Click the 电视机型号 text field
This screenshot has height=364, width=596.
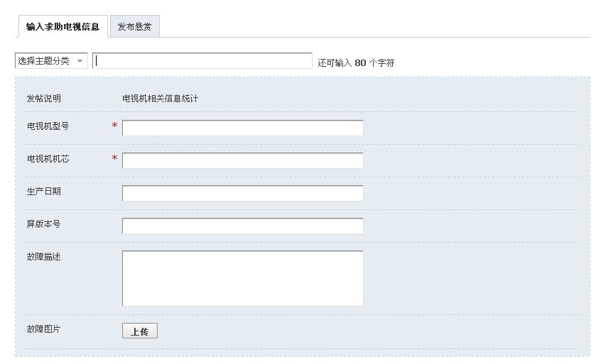242,128
